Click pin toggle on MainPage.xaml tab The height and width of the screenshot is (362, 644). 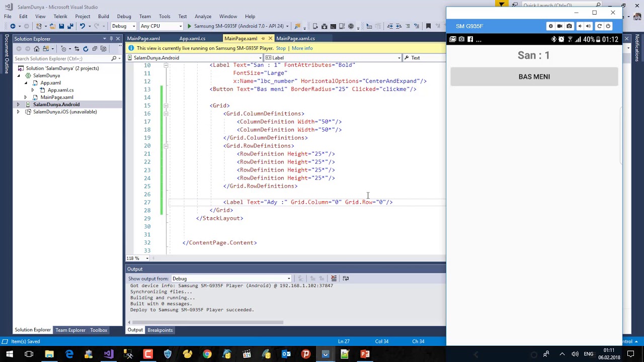coord(264,38)
